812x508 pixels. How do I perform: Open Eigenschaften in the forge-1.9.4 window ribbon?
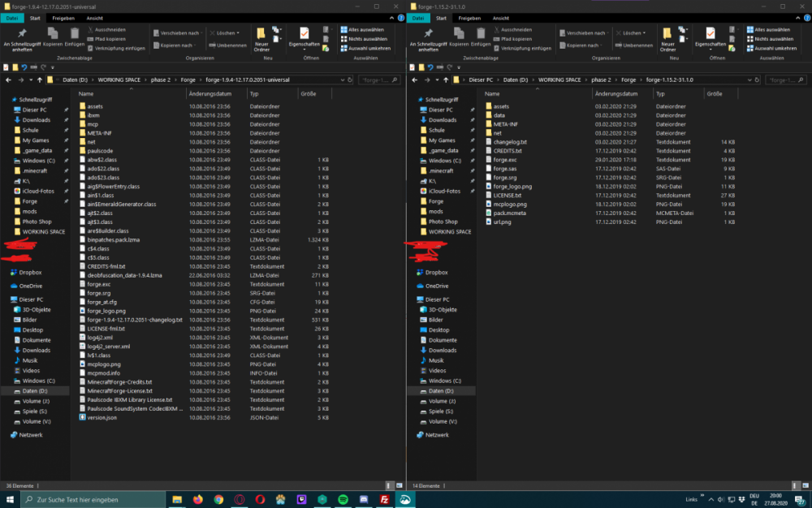tap(304, 39)
